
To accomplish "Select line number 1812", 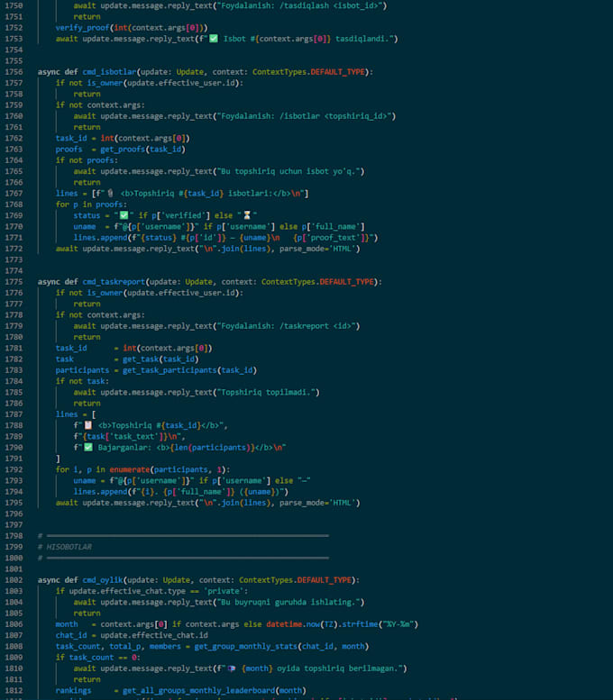I will tap(14, 690).
